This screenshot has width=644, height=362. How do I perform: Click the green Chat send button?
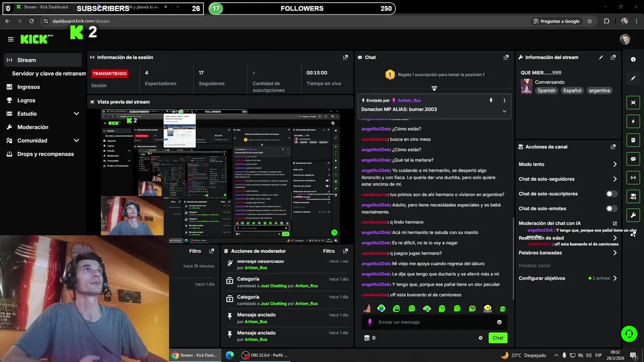[498, 338]
